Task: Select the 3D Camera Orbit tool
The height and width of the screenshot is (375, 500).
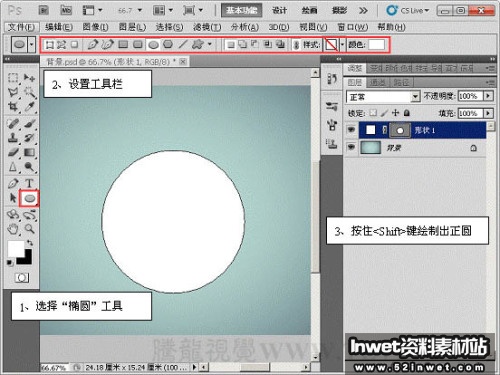Action: coord(29,215)
